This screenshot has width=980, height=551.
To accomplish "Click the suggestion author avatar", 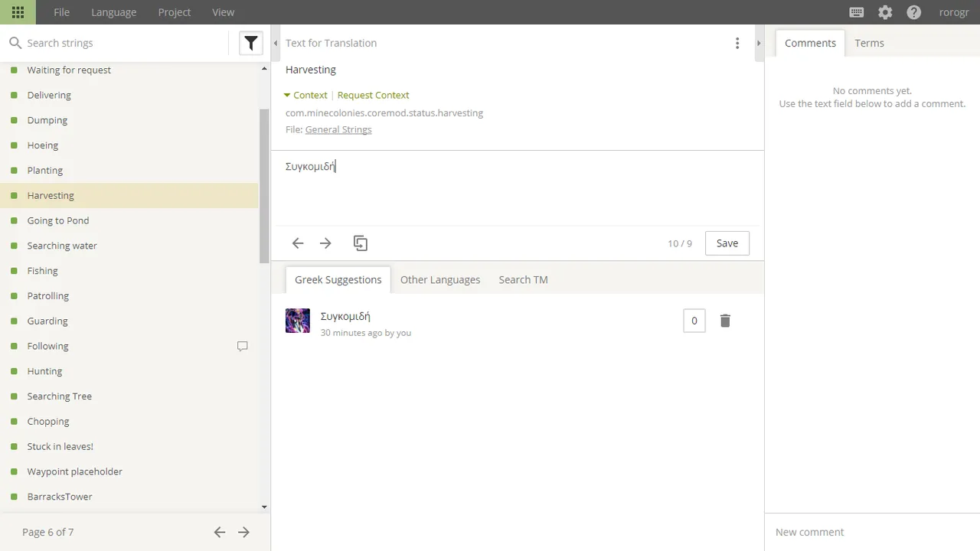I will (298, 321).
